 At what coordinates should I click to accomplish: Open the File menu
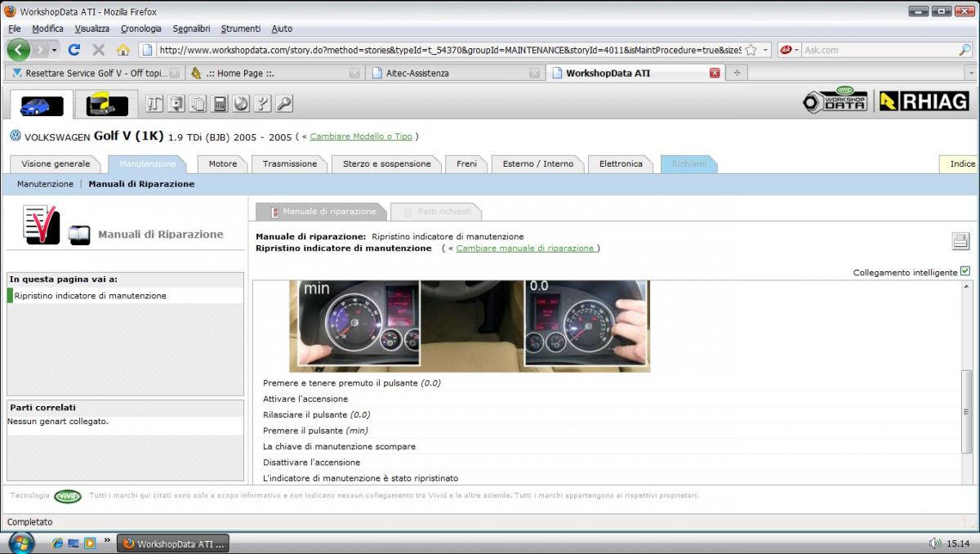click(15, 29)
